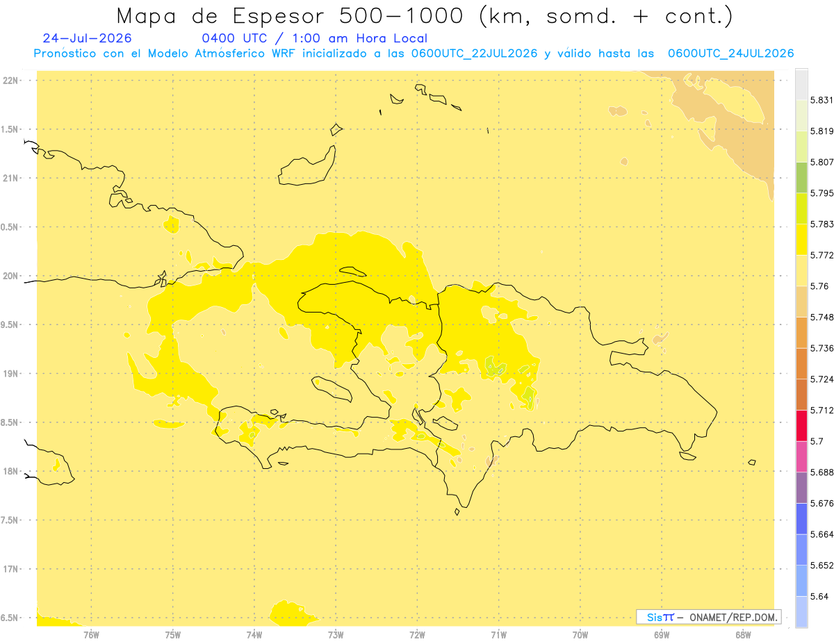Click the colorbar value 5.736

822,348
